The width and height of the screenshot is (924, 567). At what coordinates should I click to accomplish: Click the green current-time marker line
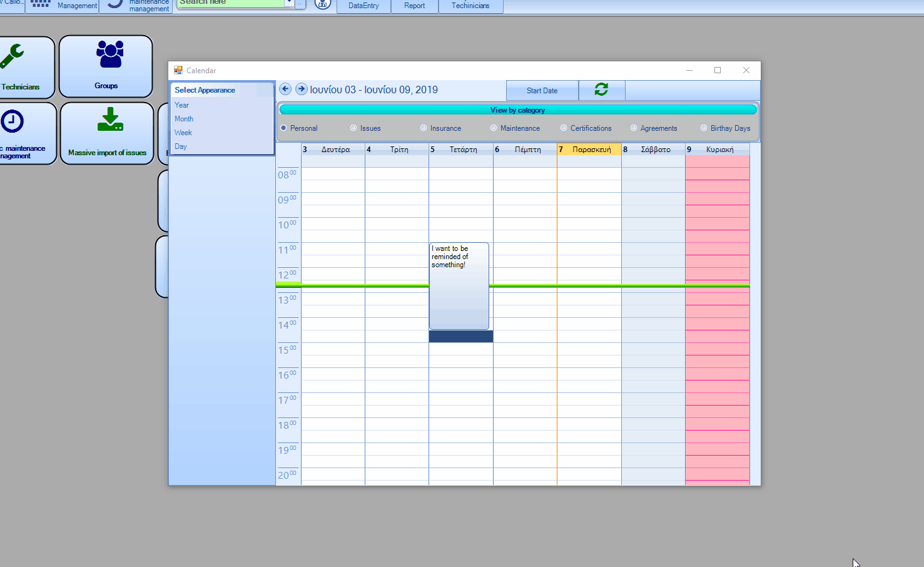click(619, 285)
